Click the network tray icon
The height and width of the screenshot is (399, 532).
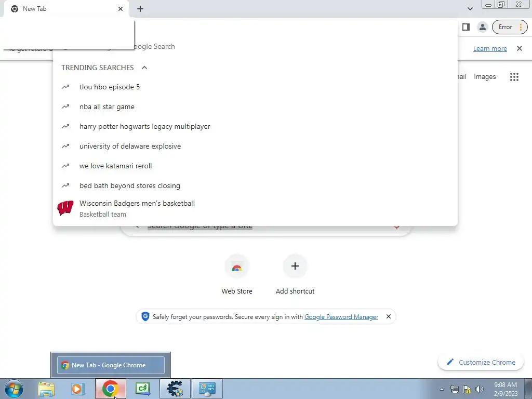[x=454, y=389]
